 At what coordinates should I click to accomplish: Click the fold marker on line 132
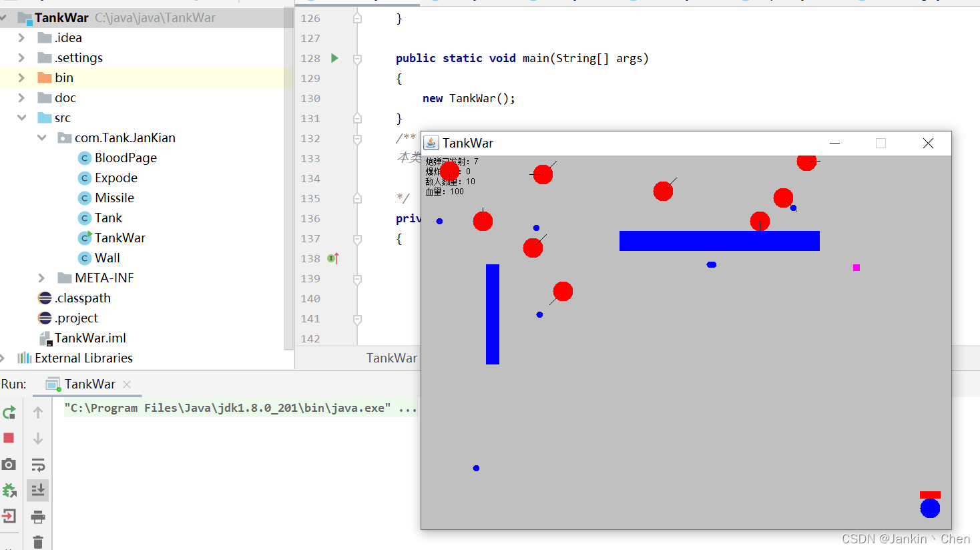pyautogui.click(x=357, y=139)
